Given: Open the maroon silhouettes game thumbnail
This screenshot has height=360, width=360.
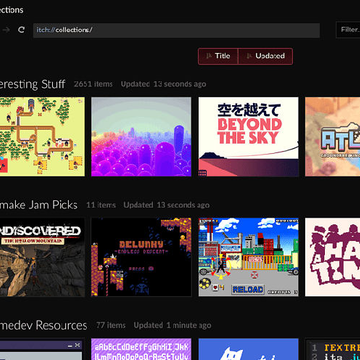Looking at the screenshot, I should click(333, 257).
